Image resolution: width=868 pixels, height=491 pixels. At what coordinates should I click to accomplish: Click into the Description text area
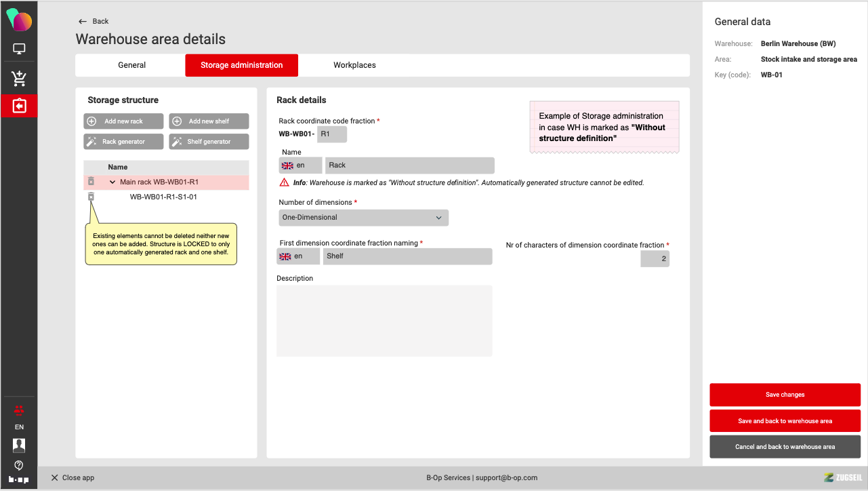coord(384,320)
